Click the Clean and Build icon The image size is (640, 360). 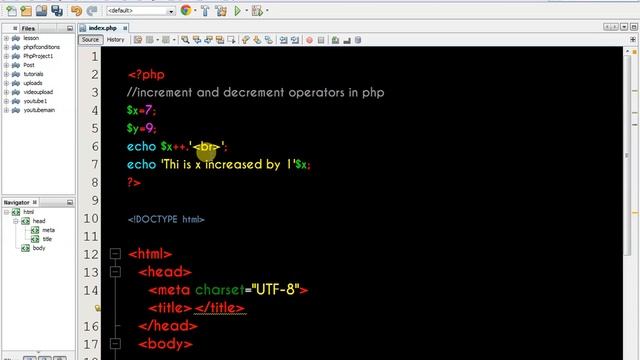(x=221, y=11)
